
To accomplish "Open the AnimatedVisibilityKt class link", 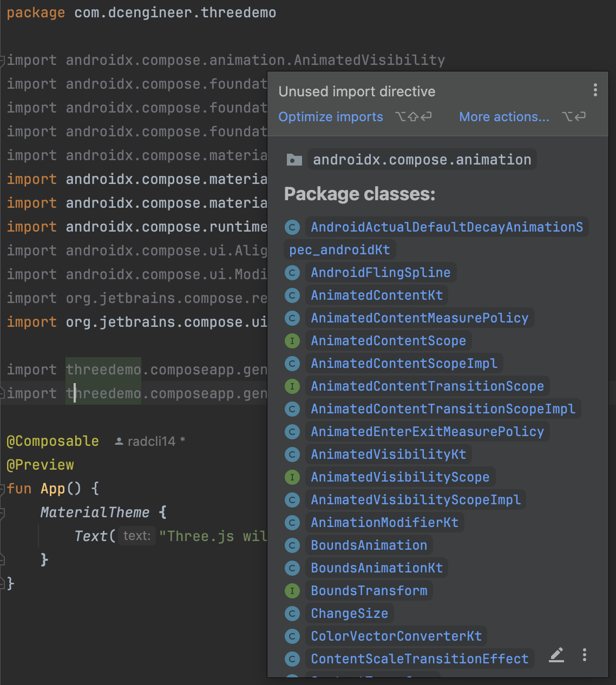I will (388, 455).
